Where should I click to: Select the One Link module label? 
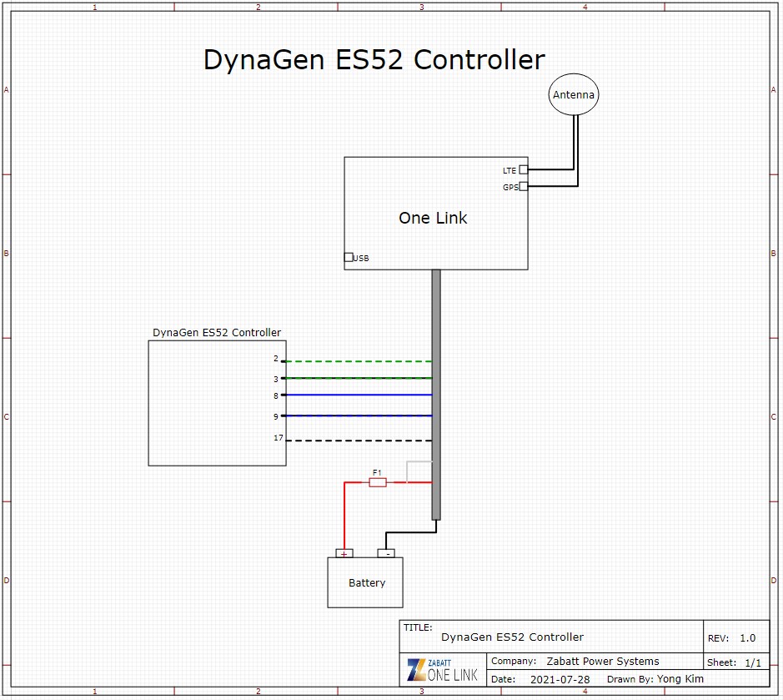(x=433, y=218)
